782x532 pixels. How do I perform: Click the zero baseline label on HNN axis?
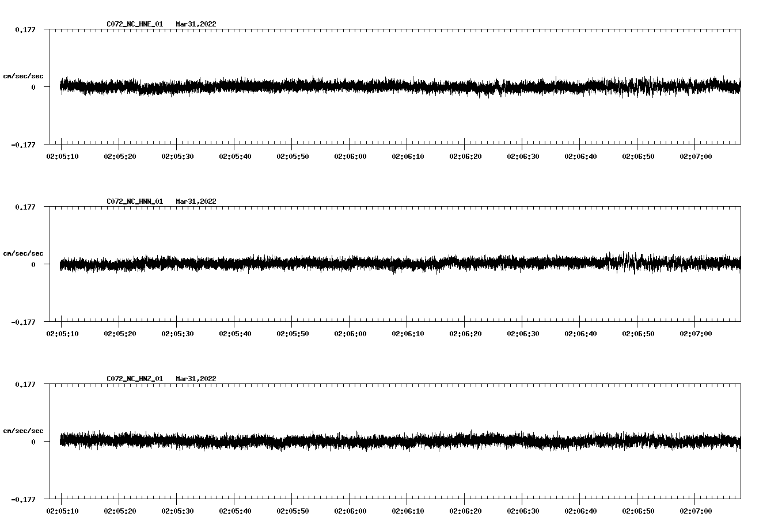[33, 264]
